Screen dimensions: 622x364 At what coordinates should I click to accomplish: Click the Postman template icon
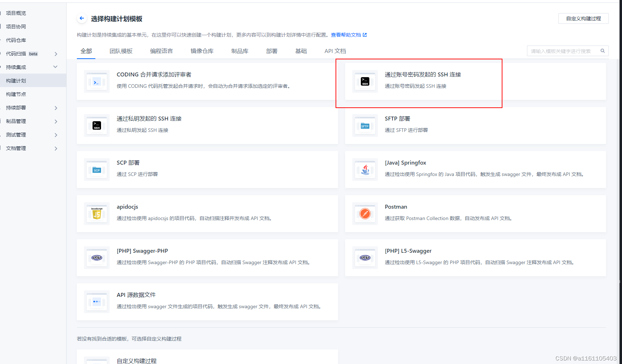click(365, 214)
